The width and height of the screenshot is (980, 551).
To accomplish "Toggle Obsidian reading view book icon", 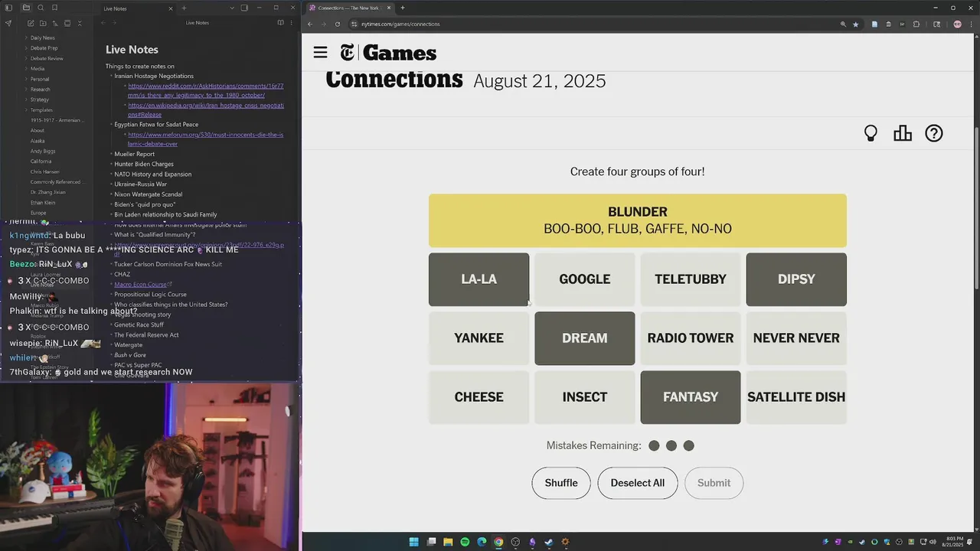I will pyautogui.click(x=280, y=23).
